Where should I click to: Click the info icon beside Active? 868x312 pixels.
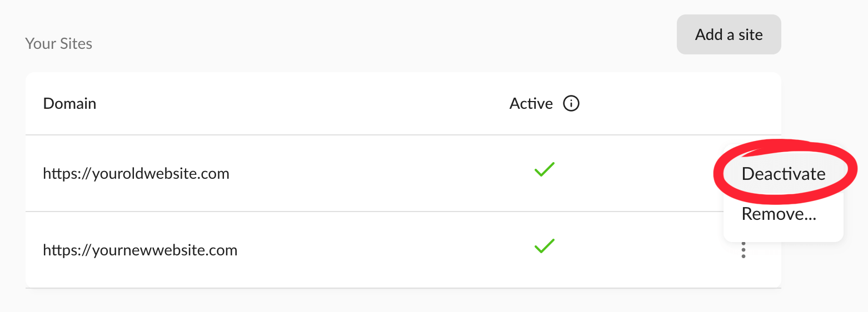coord(571,104)
